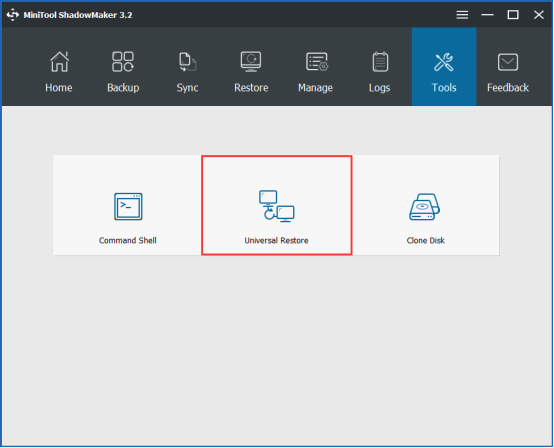Open the Logs clipboard icon
Viewport: 554px width, 448px height.
(x=380, y=62)
